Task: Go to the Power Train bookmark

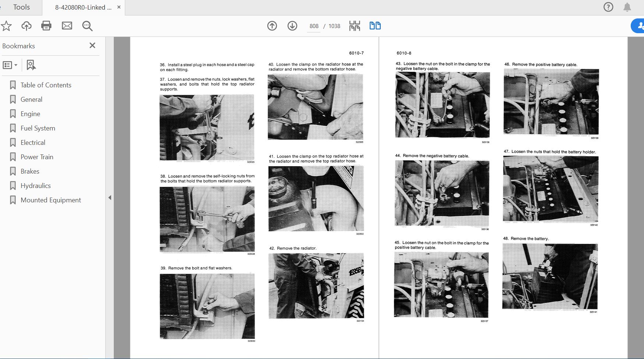Action: 37,157
